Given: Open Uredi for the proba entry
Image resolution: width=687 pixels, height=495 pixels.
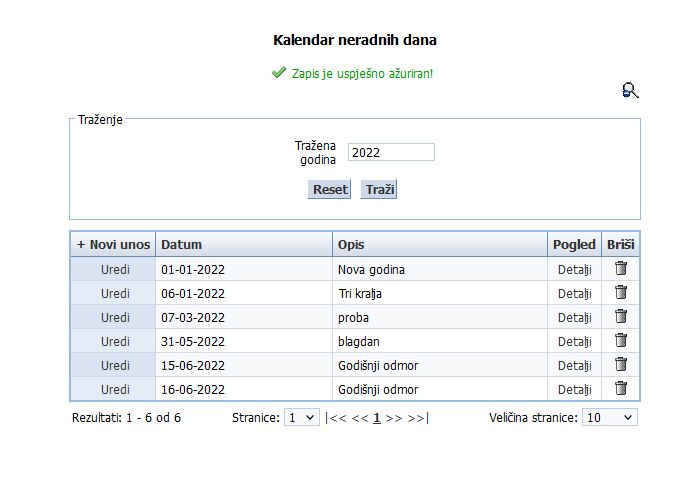Looking at the screenshot, I should tap(115, 318).
